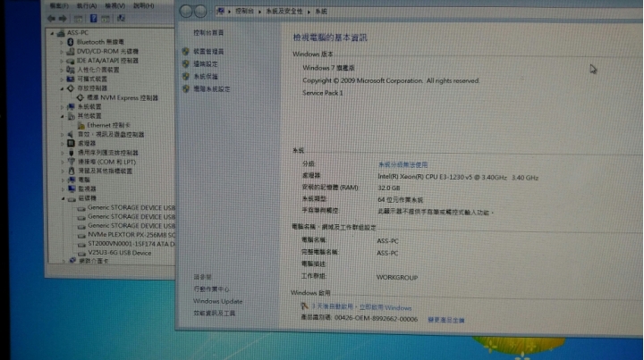Click the Forward button in the System window

click(x=200, y=12)
